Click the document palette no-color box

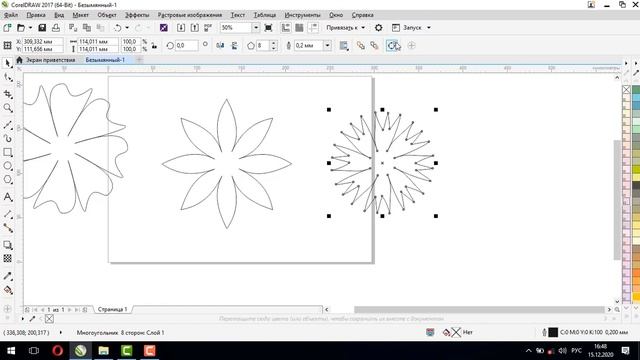[x=49, y=319]
